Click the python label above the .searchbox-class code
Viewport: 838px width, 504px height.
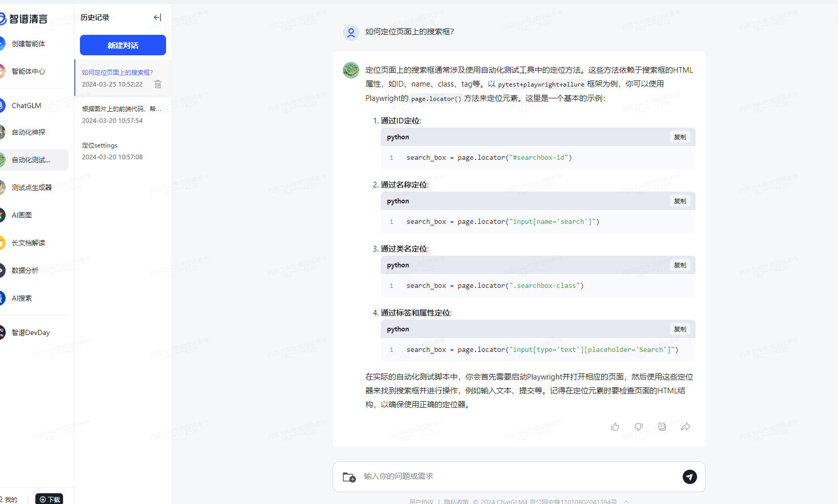[398, 265]
